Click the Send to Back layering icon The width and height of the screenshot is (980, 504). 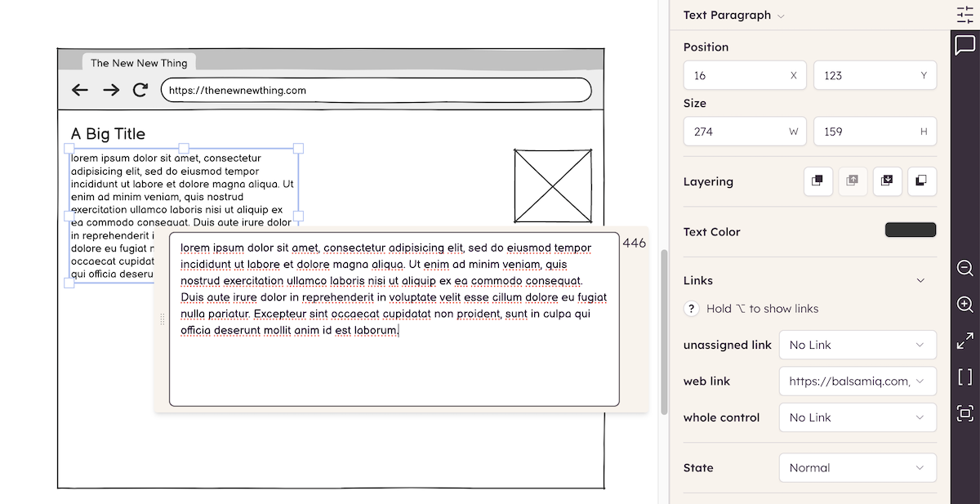922,181
